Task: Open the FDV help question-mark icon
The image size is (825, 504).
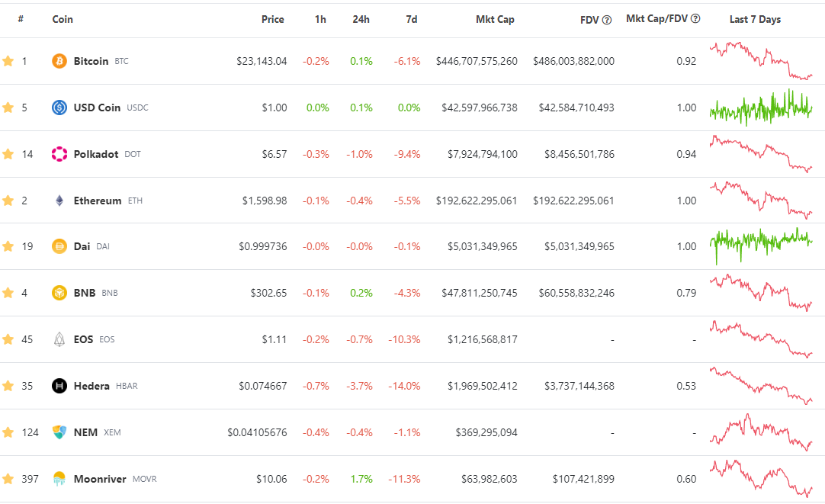Action: (x=607, y=20)
